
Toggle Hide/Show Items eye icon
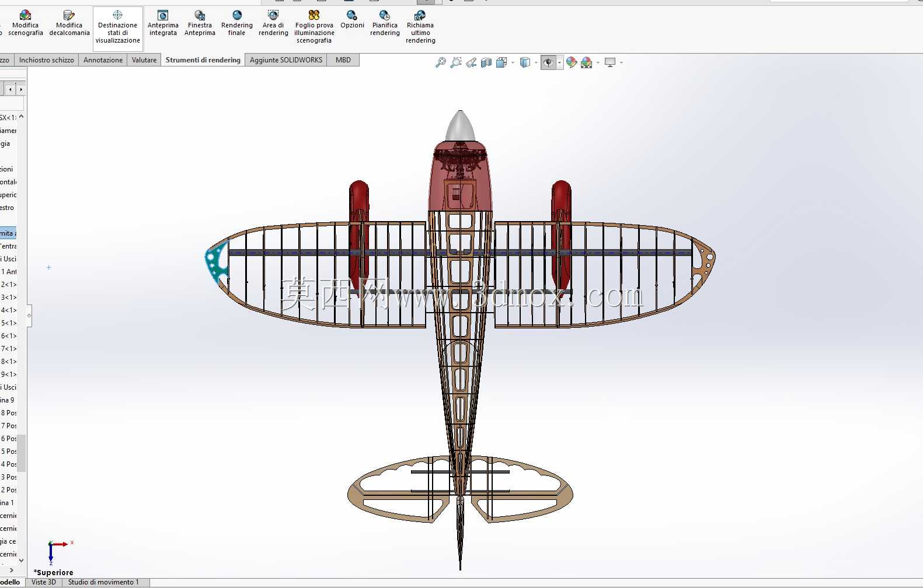[x=548, y=62]
